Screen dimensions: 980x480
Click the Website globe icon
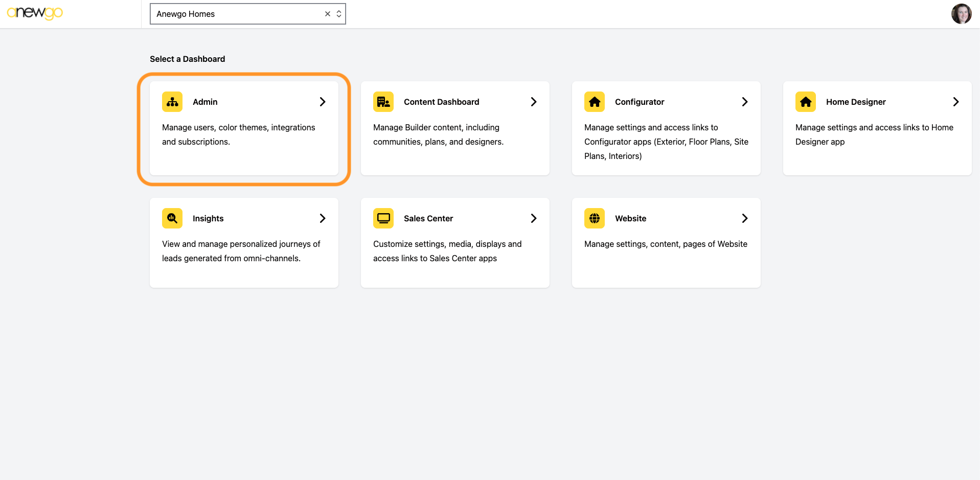coord(595,218)
